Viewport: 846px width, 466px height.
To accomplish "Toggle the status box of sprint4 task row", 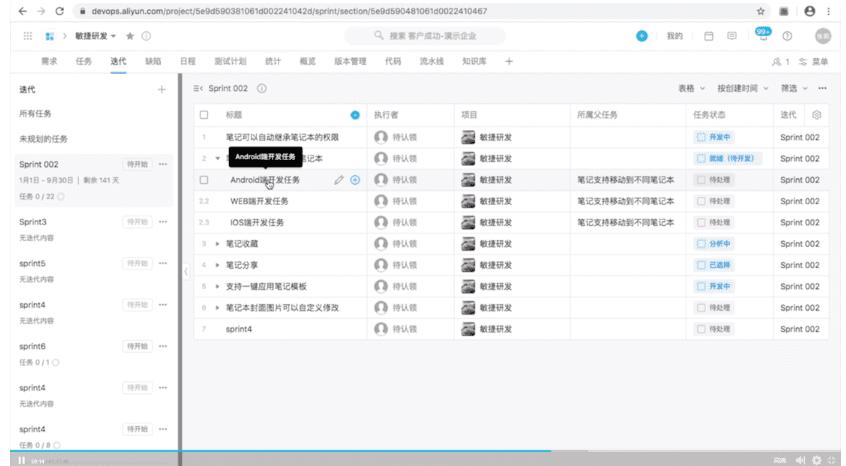I will [701, 329].
